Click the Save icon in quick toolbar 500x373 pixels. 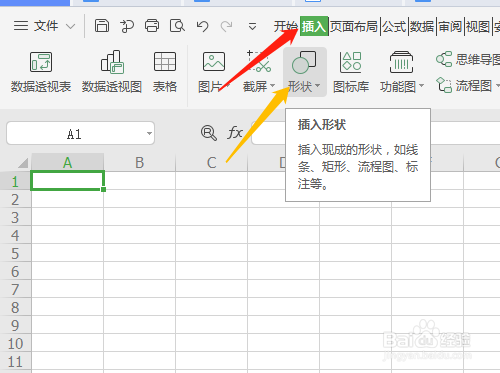[x=102, y=26]
